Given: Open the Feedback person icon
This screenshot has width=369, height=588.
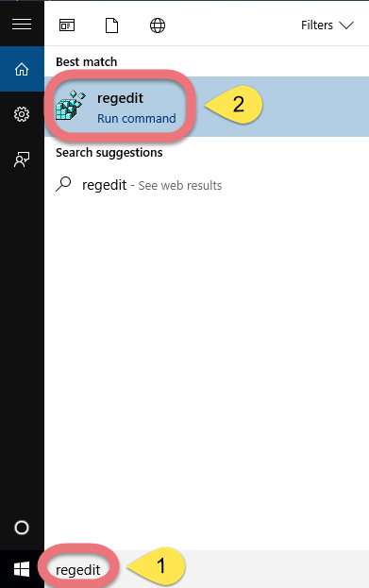Looking at the screenshot, I should (x=22, y=160).
